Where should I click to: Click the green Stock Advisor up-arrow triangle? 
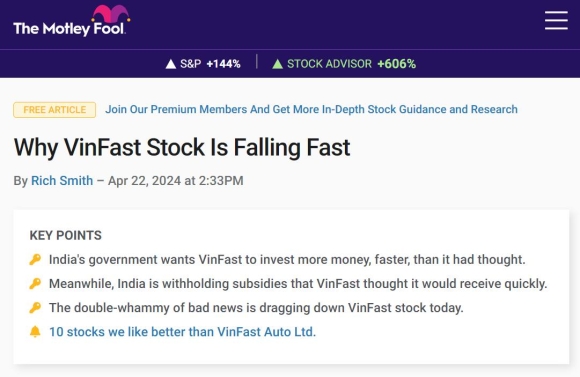[x=277, y=64]
